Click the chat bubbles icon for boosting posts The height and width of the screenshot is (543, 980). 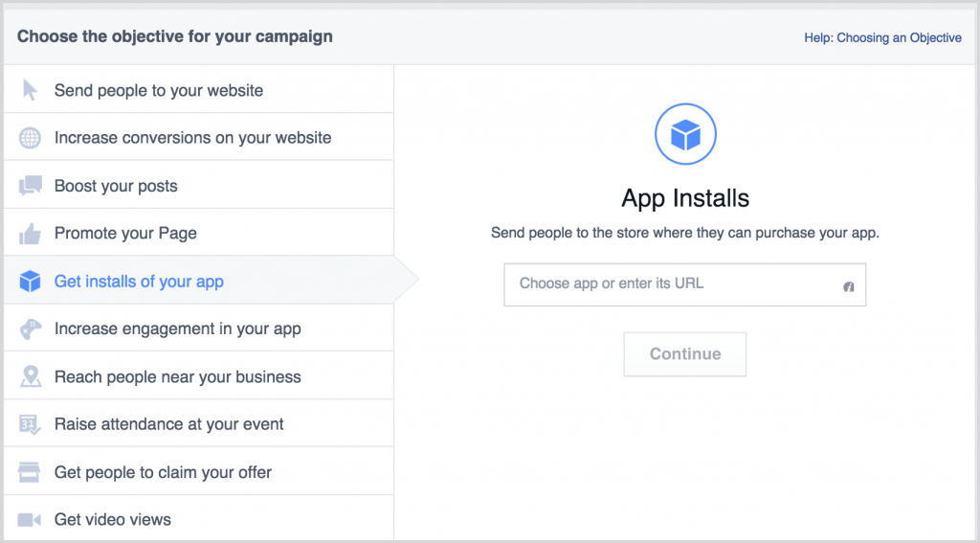30,186
